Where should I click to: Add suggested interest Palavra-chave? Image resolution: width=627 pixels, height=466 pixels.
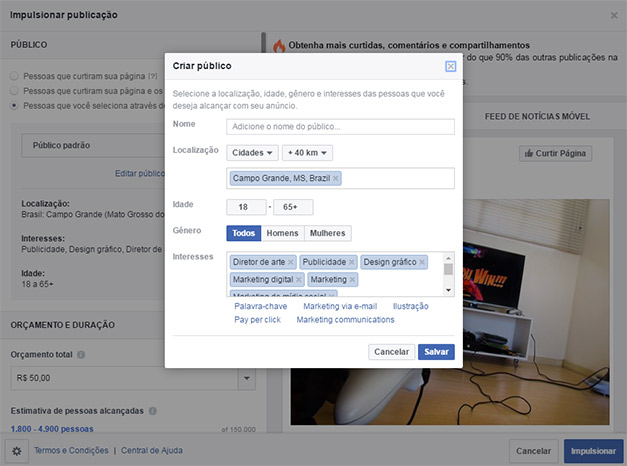click(x=260, y=306)
